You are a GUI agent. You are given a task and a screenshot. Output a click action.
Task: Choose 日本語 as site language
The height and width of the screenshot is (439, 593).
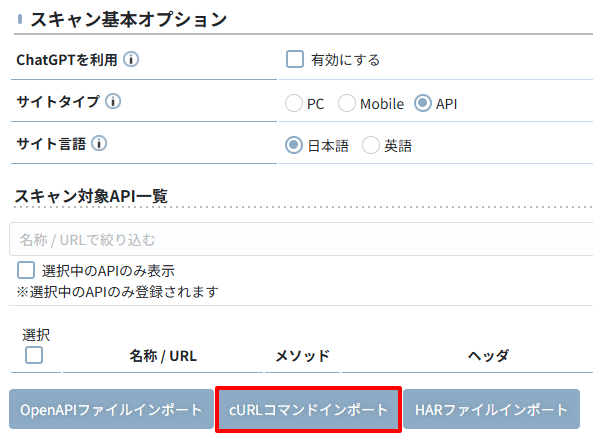pos(294,145)
